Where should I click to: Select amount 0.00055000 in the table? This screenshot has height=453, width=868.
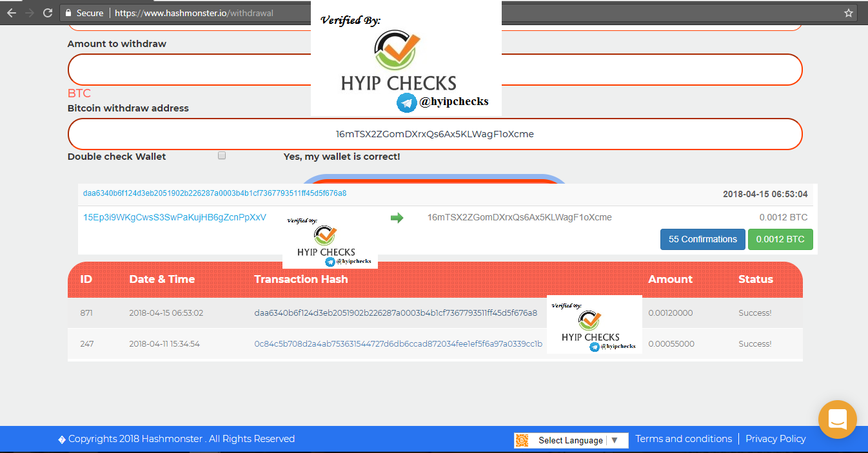[671, 343]
